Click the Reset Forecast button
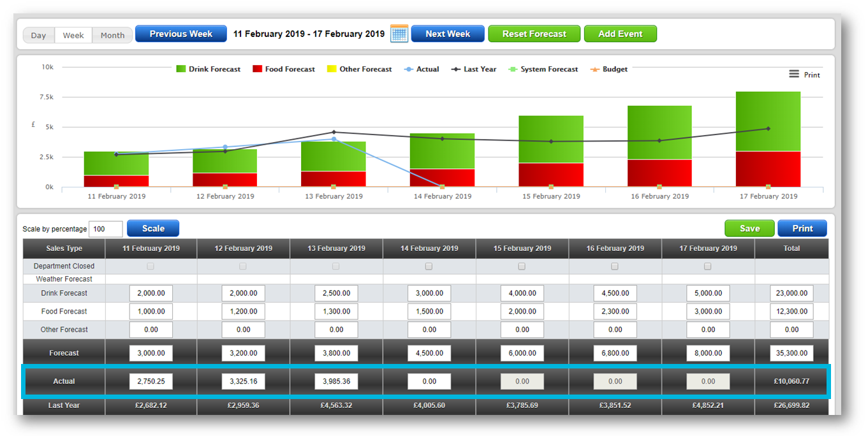The width and height of the screenshot is (868, 436). click(534, 34)
